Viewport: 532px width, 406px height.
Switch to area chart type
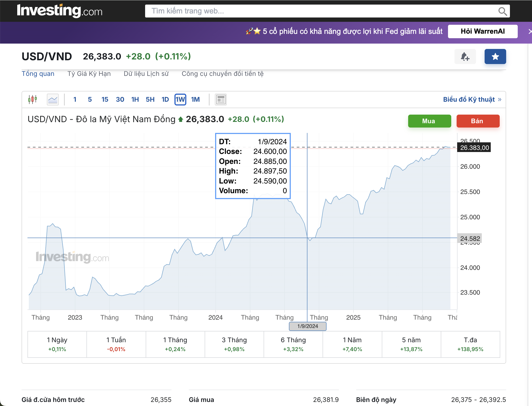click(x=53, y=100)
